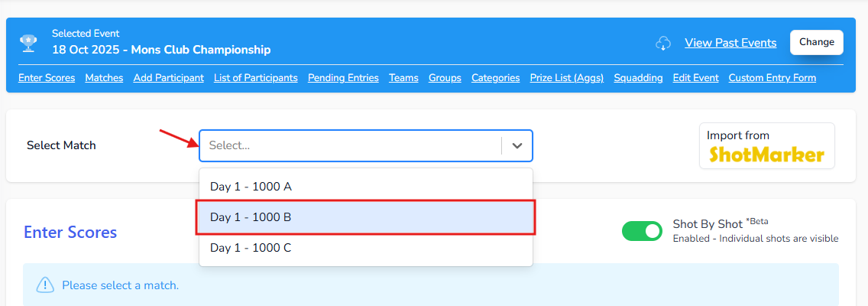Open Pending Entries
Viewport: 868px width, 306px height.
tap(343, 78)
